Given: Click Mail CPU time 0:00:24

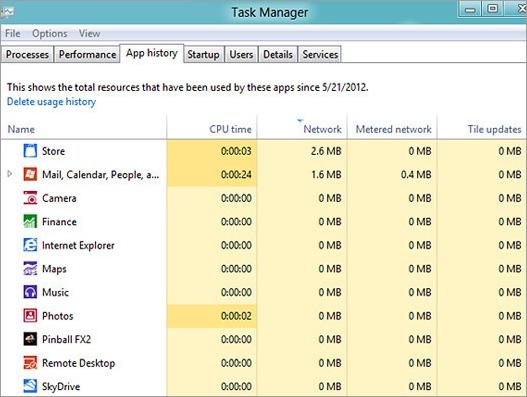Looking at the screenshot, I should click(236, 174).
